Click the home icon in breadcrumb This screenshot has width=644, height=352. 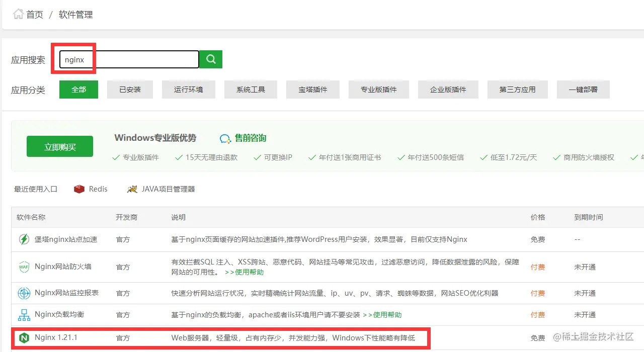[18, 14]
